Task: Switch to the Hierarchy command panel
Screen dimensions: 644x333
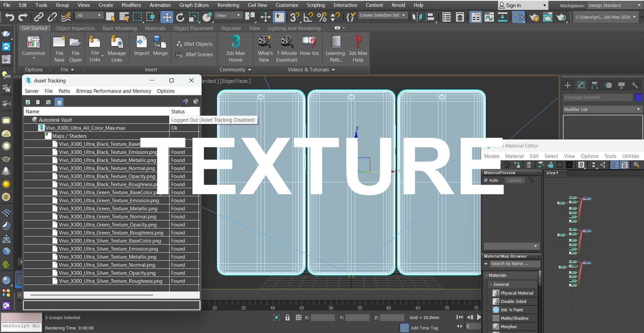Action: coord(594,85)
